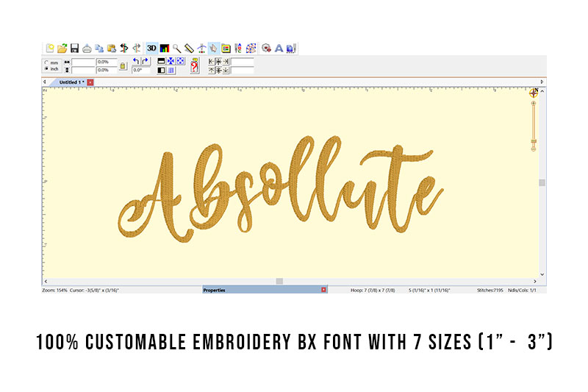Align objects to horizontal center
Viewport: 588px width, 392px height.
[218, 62]
